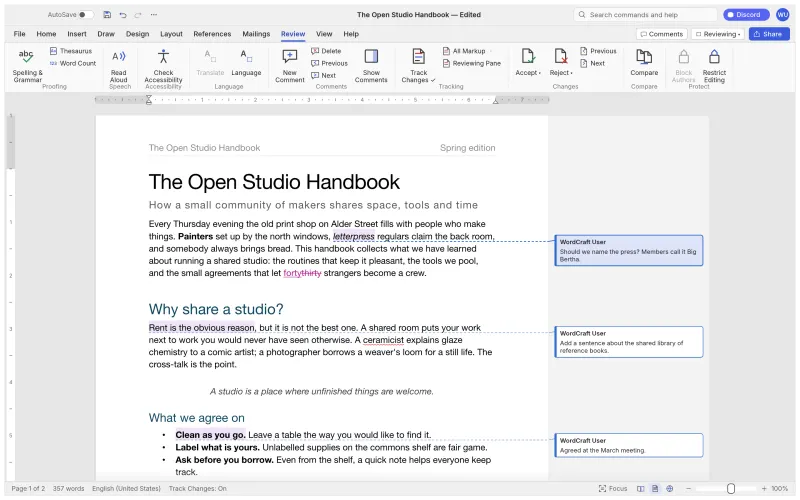Enable Focus mode
800x500 pixels.
(x=613, y=489)
